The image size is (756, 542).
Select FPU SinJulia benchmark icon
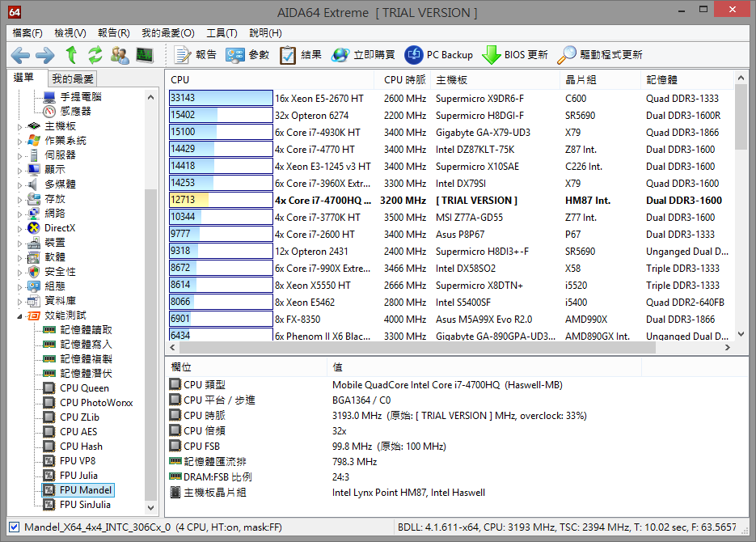49,505
